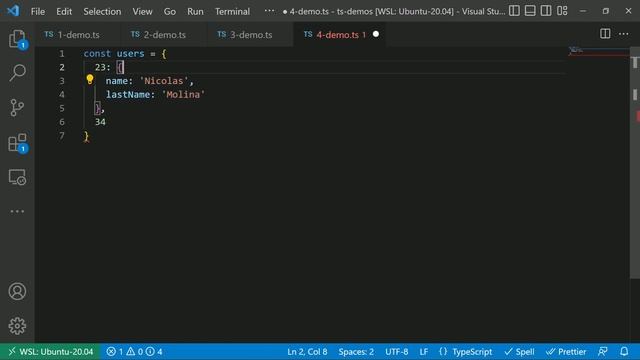Open the View menu
The image size is (640, 360).
(142, 11)
